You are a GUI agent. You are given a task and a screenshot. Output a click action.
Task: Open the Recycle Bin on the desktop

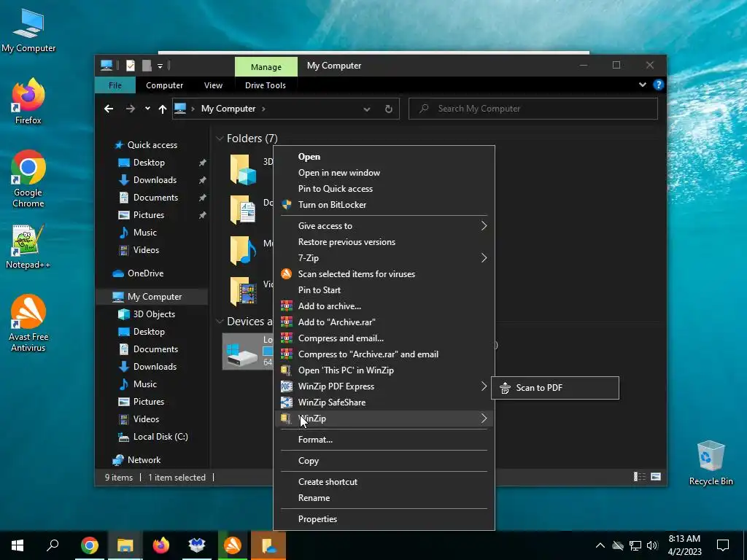click(711, 463)
